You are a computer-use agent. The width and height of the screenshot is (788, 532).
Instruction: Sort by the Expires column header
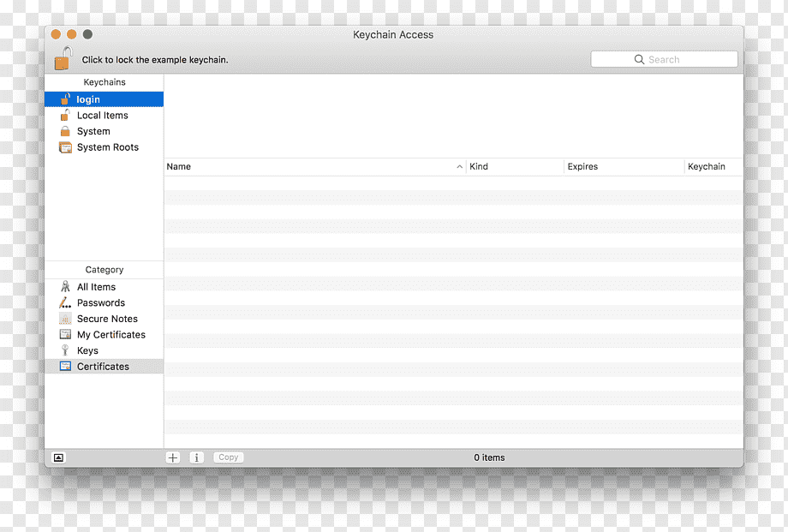pyautogui.click(x=624, y=166)
